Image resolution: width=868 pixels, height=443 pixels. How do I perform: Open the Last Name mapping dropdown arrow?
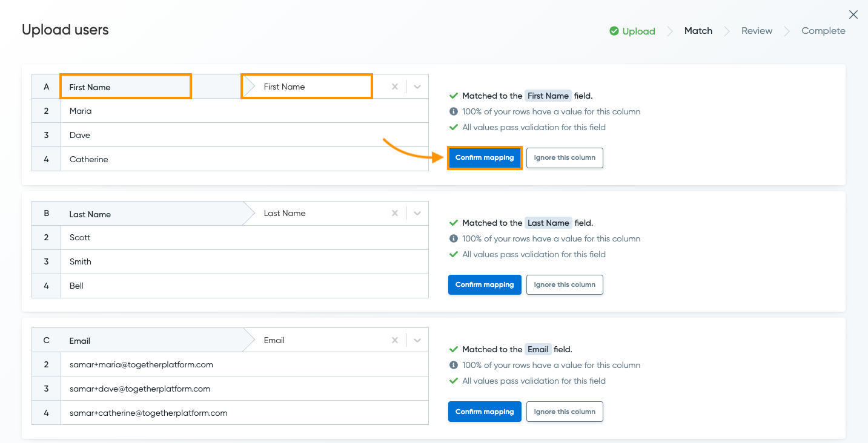pyautogui.click(x=417, y=213)
